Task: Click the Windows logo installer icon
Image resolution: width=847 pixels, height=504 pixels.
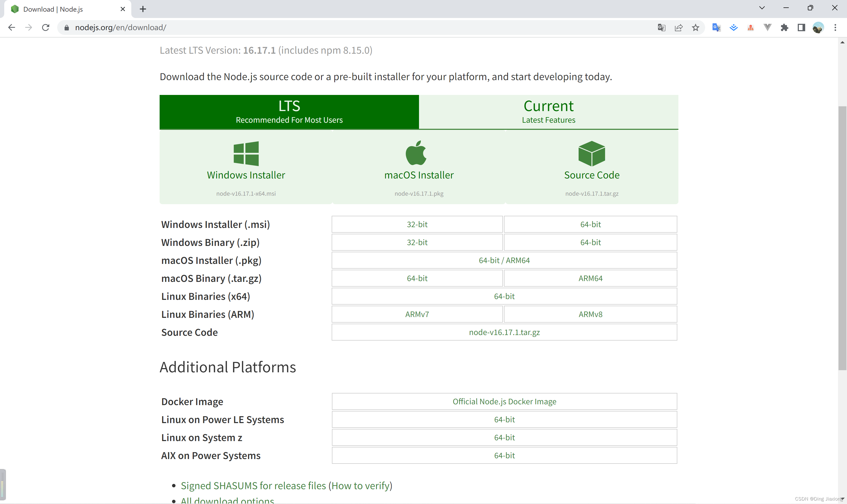Action: click(x=246, y=154)
